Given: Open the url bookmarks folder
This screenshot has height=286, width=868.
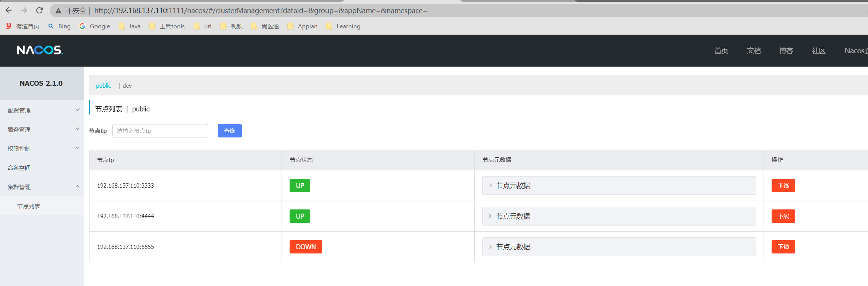Looking at the screenshot, I should 203,26.
